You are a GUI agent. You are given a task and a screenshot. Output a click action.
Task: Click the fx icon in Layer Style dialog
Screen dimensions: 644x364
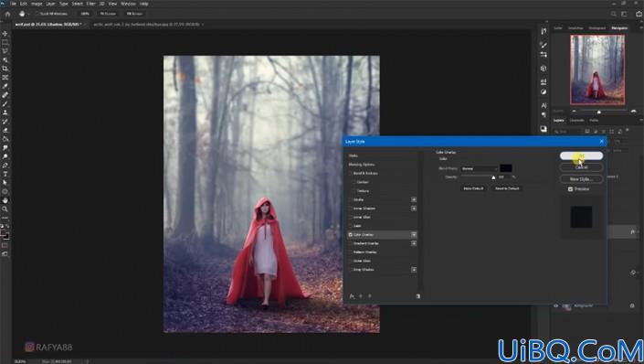click(x=352, y=296)
